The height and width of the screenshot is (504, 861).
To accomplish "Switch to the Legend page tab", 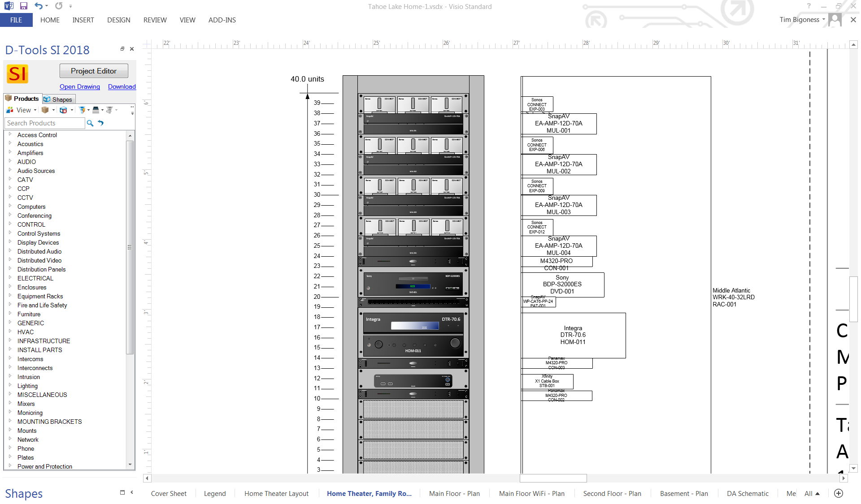I will (215, 493).
